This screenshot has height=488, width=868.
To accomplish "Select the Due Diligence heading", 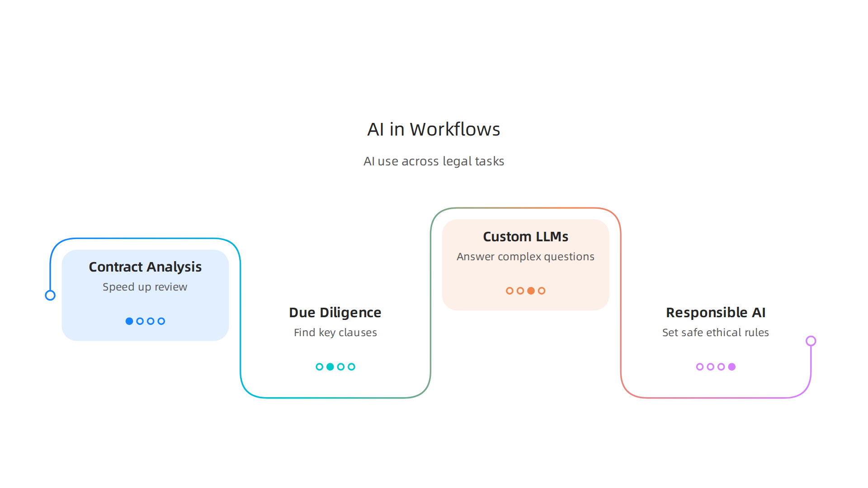I will [335, 313].
